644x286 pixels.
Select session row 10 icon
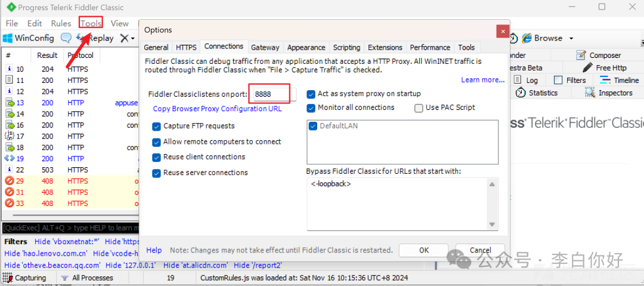coord(10,69)
